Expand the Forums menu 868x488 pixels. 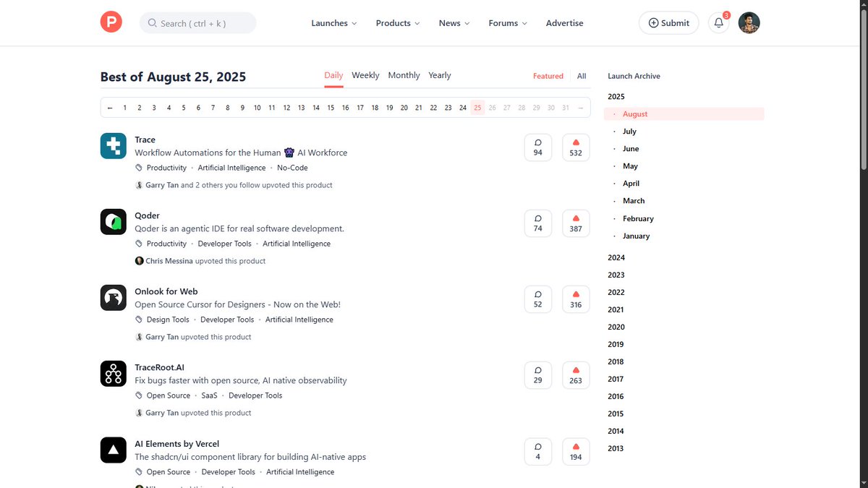508,23
